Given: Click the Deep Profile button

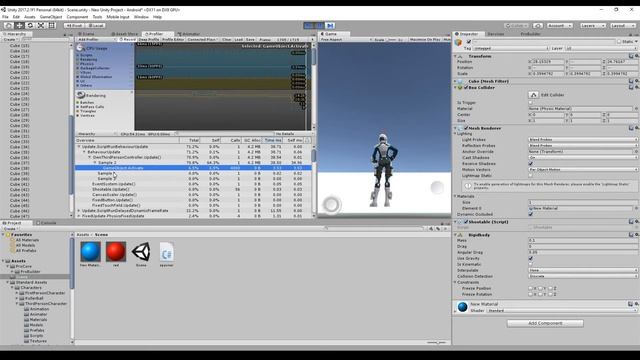Looking at the screenshot, I should coord(149,40).
